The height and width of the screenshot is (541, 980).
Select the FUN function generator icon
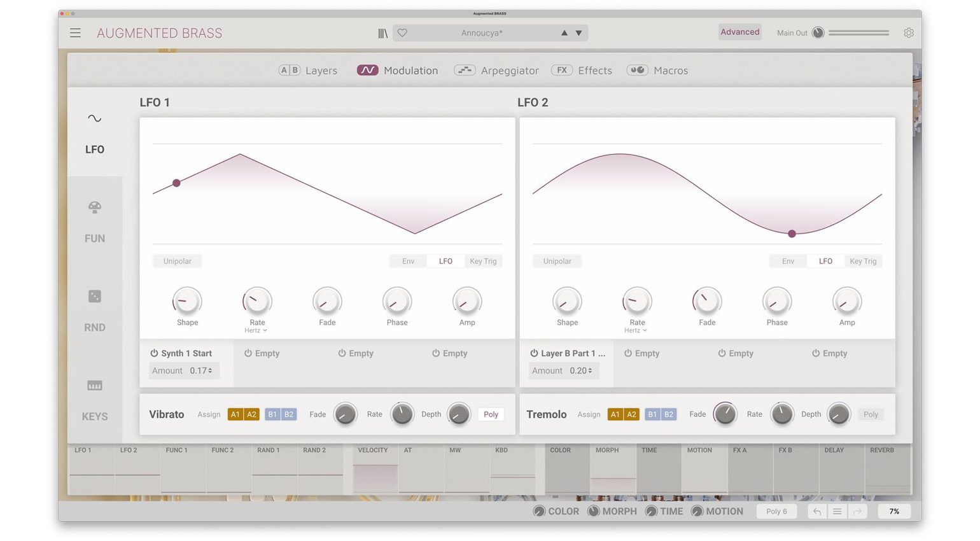point(95,207)
